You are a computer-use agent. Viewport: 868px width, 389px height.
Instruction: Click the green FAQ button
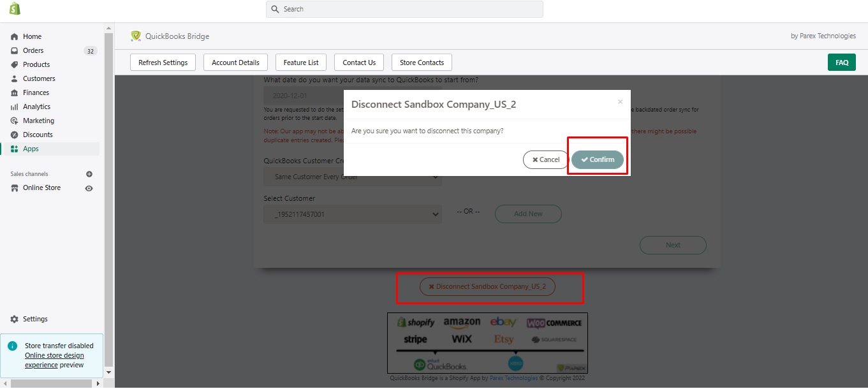[842, 62]
